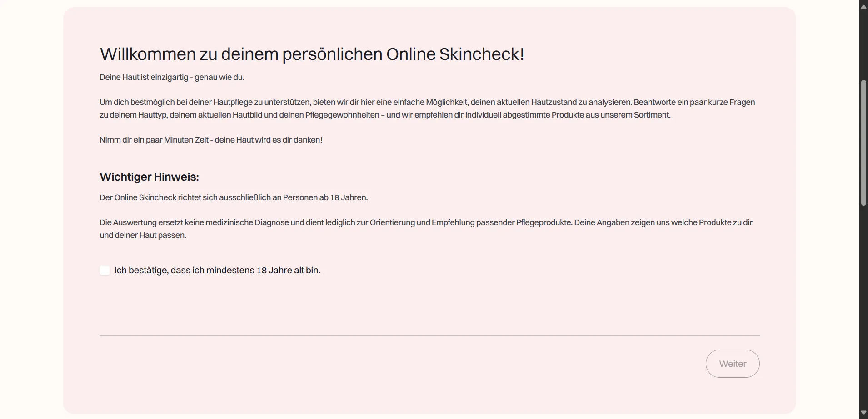Click the sentence 'Der Online Skincheck richtet sich ausschließlich'

coord(234,197)
